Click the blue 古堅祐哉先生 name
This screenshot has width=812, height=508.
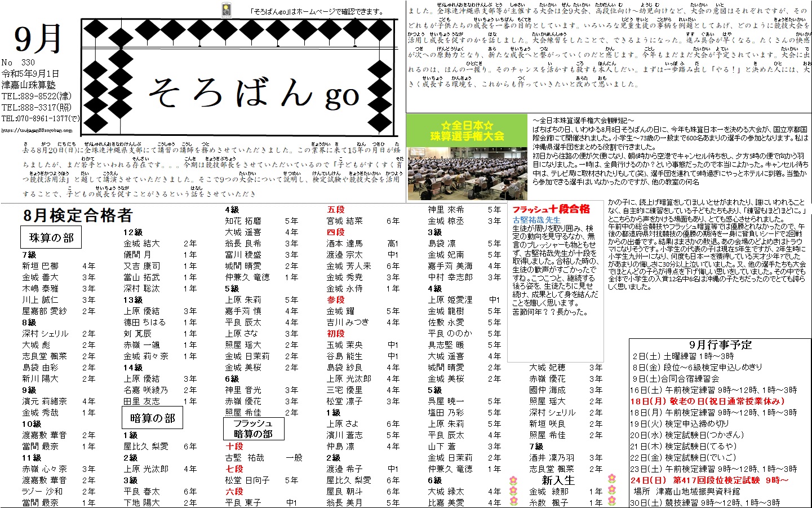pyautogui.click(x=536, y=220)
